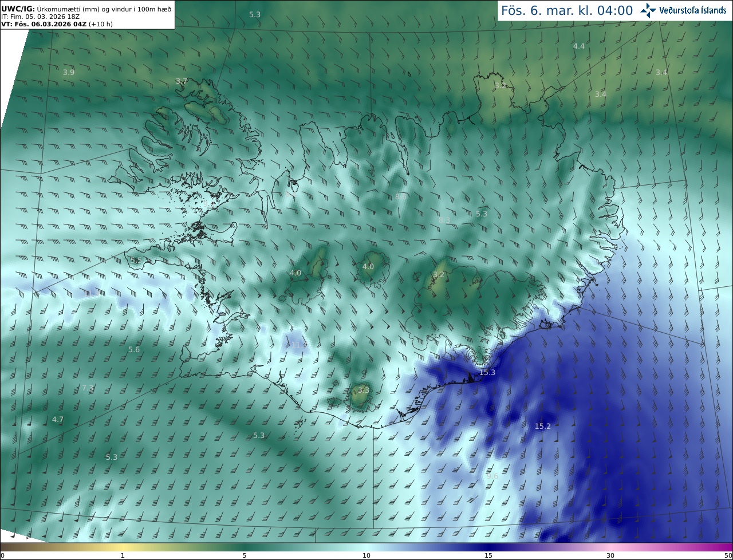Click the 4.0 value inside Hofsjökull glacier outline

pyautogui.click(x=368, y=267)
